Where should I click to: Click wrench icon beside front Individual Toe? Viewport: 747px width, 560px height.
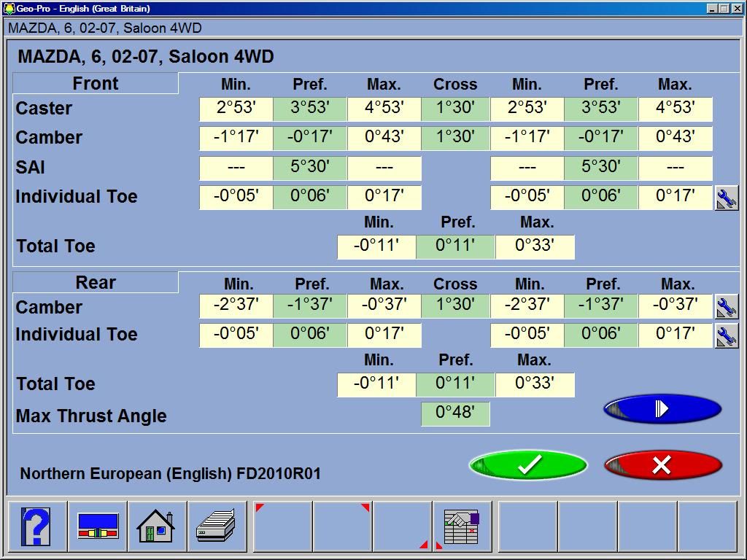point(727,198)
